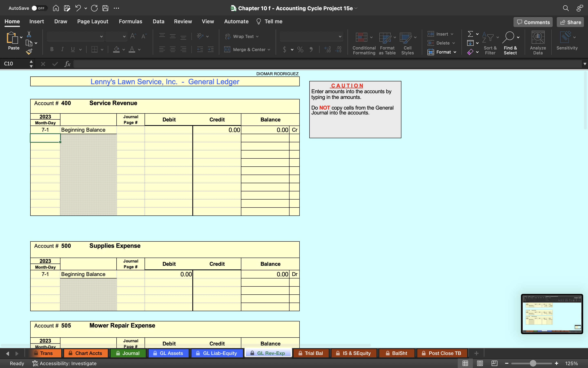Screen dimensions: 588x368
Task: Open the Page Layout ribbon tab
Action: point(92,21)
